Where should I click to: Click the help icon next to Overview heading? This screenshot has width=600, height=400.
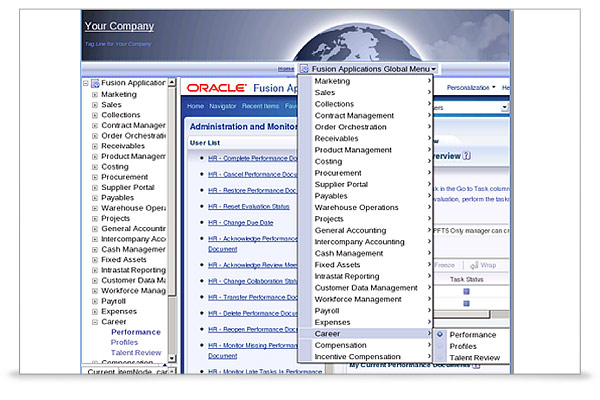pyautogui.click(x=466, y=156)
